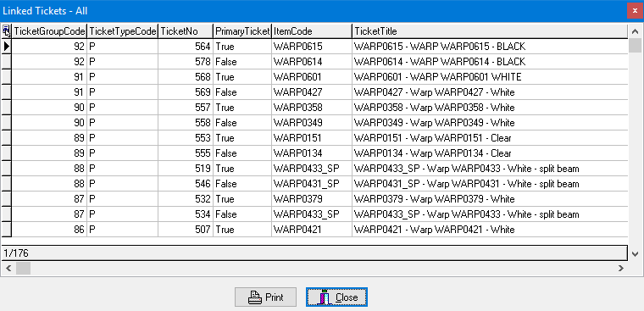644x311 pixels.
Task: Click the printer icon on Print button
Action: (255, 297)
